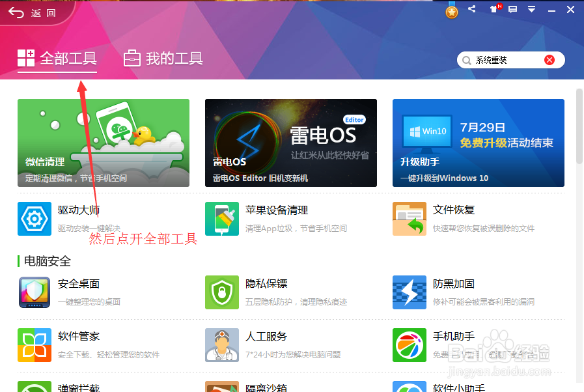Click the 安全桌面 title text
This screenshot has height=392, width=584.
79,284
